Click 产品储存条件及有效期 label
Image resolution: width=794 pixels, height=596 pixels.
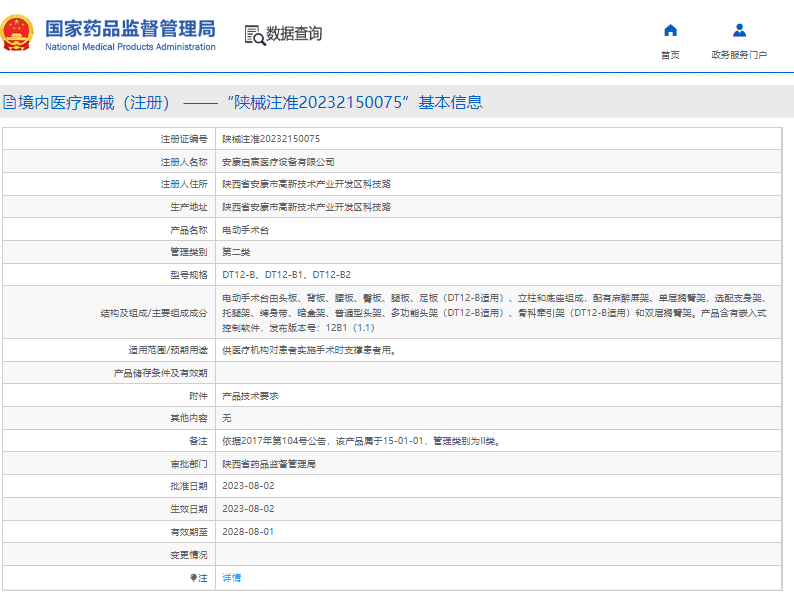[x=161, y=373]
